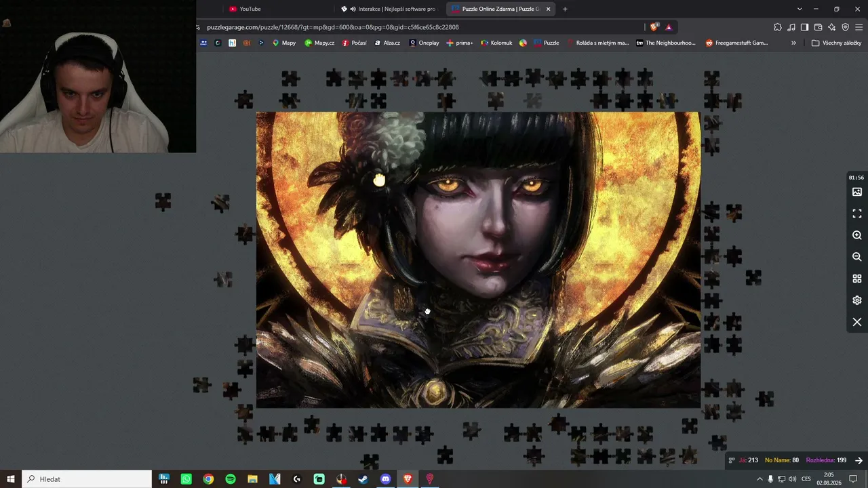Open Brave Shields lion icon

click(x=654, y=27)
